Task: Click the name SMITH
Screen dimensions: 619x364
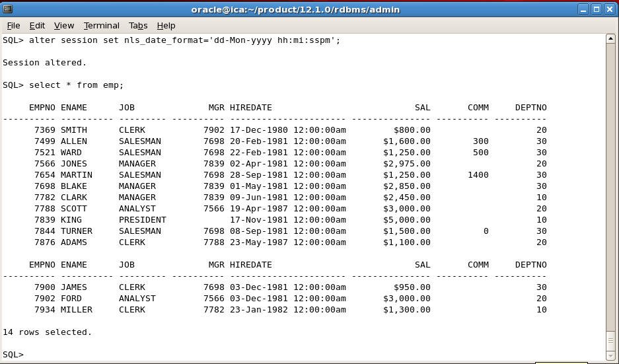Action: [x=74, y=130]
